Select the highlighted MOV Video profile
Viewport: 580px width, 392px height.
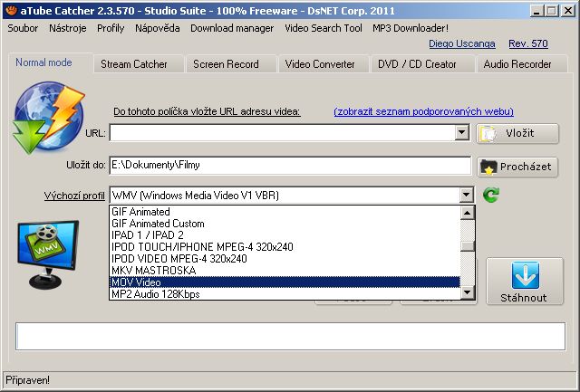(x=285, y=282)
